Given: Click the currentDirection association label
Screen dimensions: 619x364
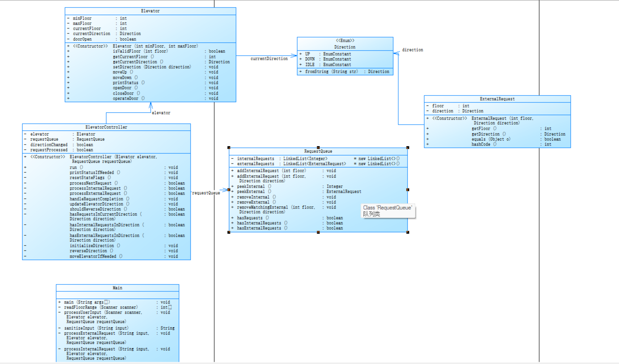Looking at the screenshot, I should pos(269,58).
